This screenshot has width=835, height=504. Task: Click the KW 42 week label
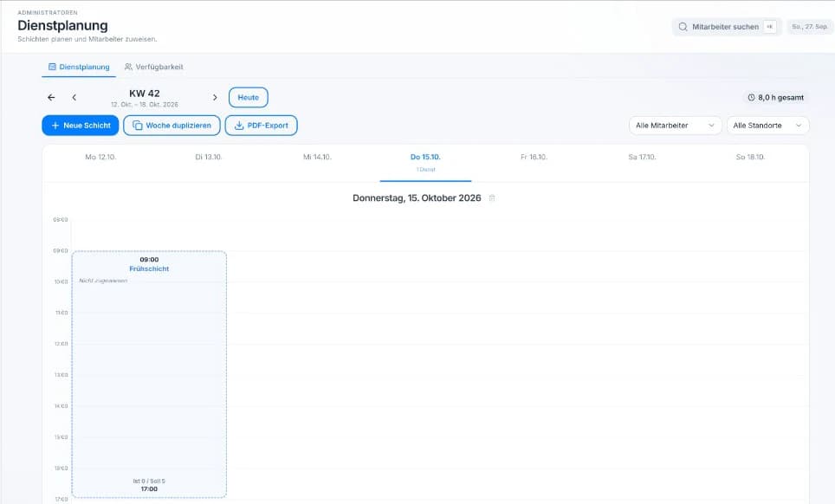(145, 94)
